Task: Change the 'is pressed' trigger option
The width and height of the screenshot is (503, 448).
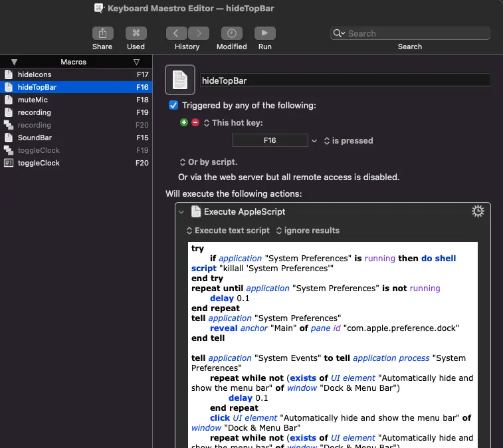Action: (349, 141)
